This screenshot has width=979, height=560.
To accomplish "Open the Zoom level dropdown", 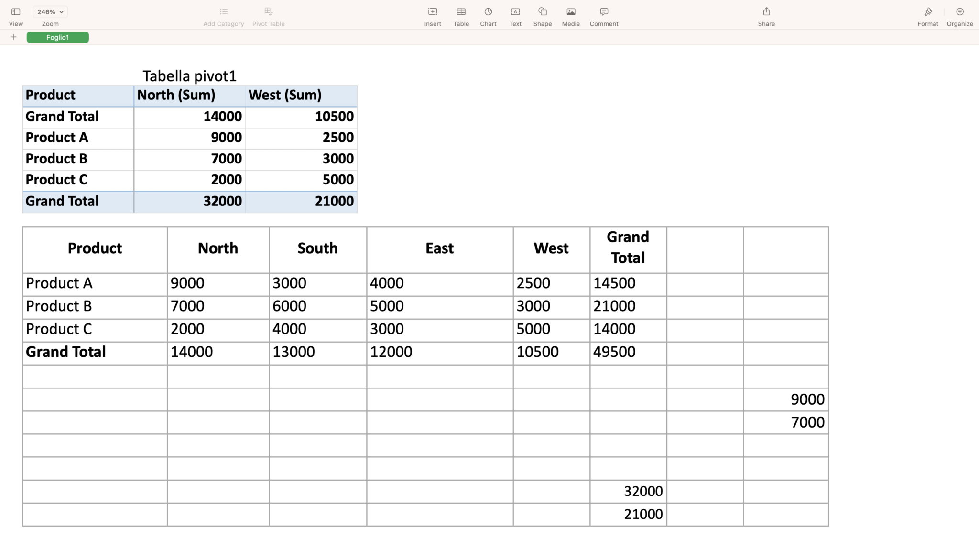I will [49, 11].
